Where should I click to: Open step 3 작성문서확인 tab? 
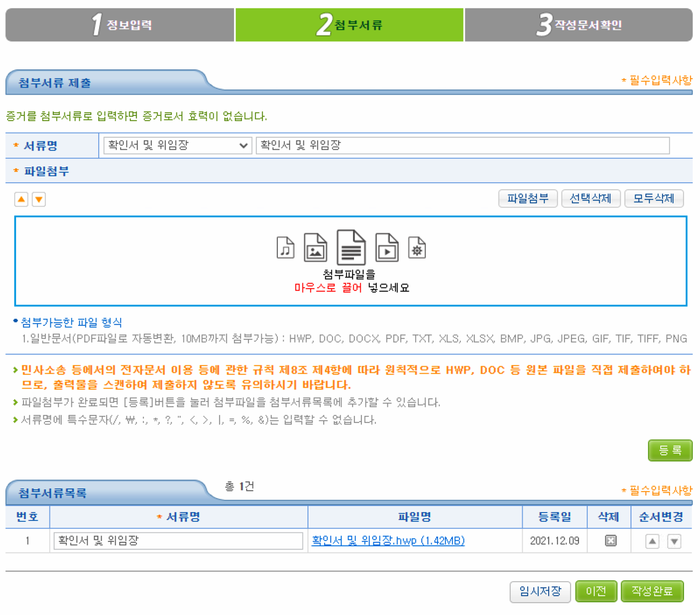tap(579, 25)
